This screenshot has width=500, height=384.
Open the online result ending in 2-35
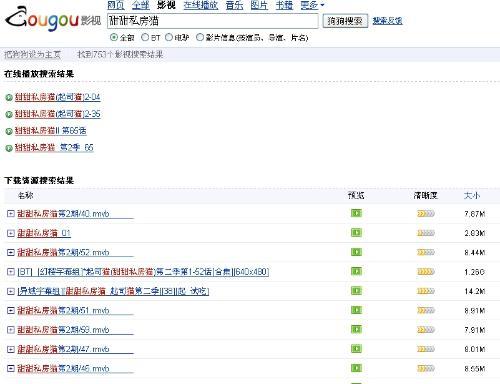click(x=58, y=114)
